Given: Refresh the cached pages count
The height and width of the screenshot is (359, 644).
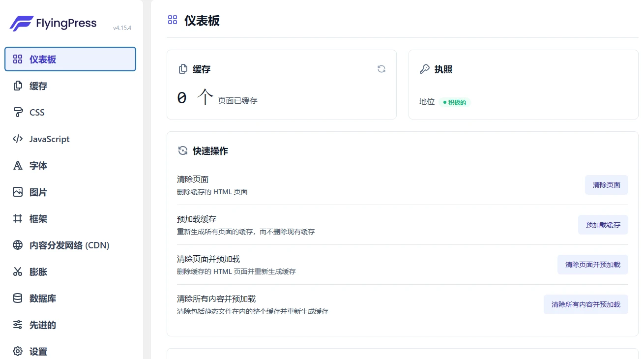Looking at the screenshot, I should coord(381,69).
